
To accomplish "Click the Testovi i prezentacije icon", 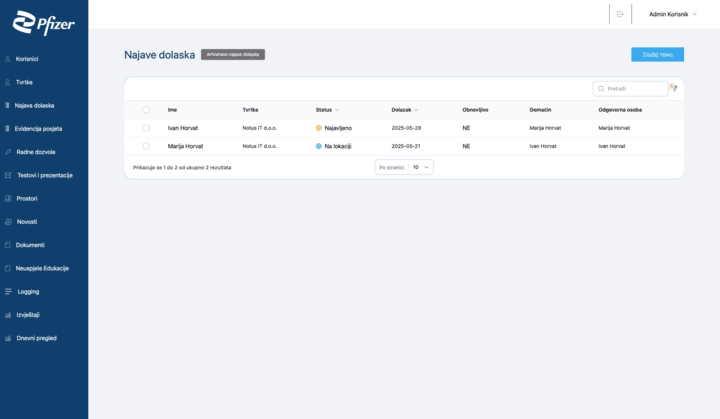I will [x=8, y=175].
